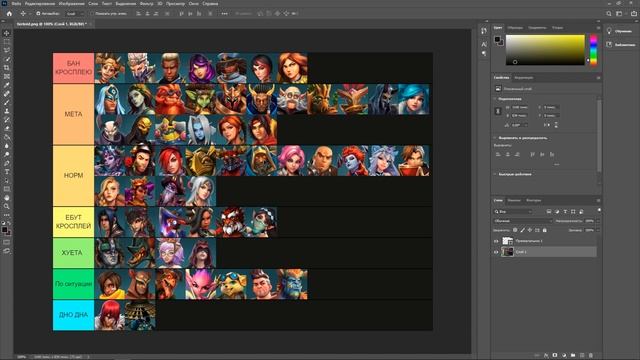Toggle the Автовыбор checkbox
The image size is (640, 360).
(38, 13)
